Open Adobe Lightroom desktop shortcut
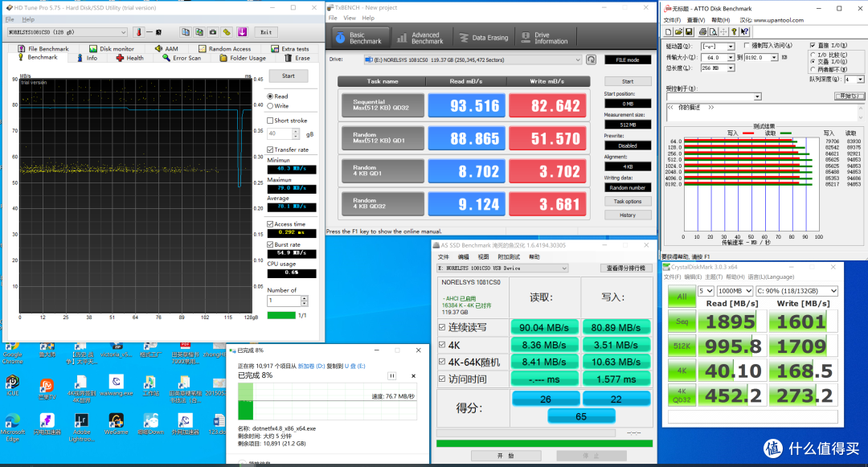Viewport: 868px width, 467px height. (x=81, y=427)
